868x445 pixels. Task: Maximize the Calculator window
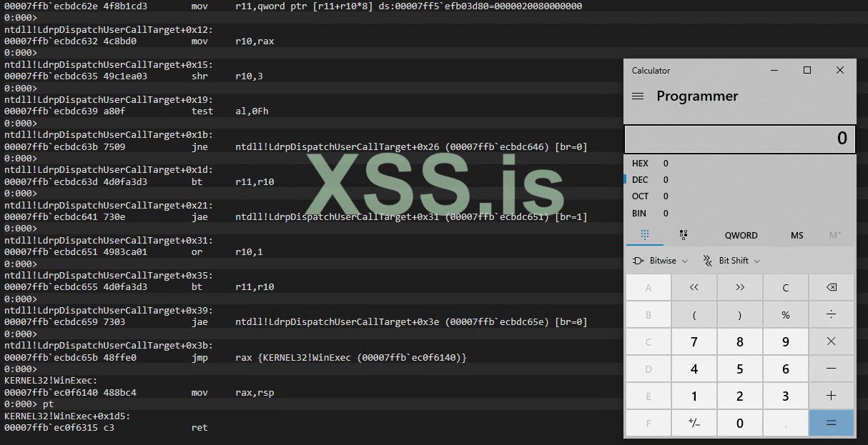coord(807,70)
